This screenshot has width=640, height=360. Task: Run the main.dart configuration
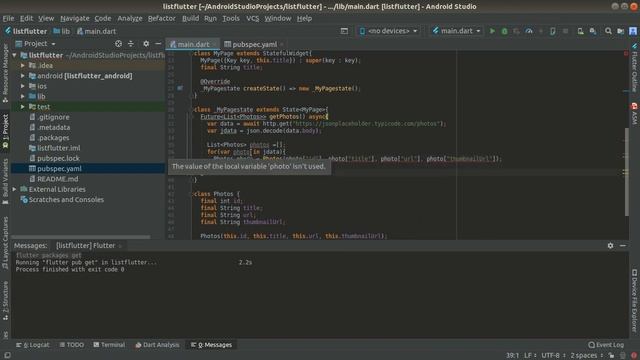[x=492, y=31]
